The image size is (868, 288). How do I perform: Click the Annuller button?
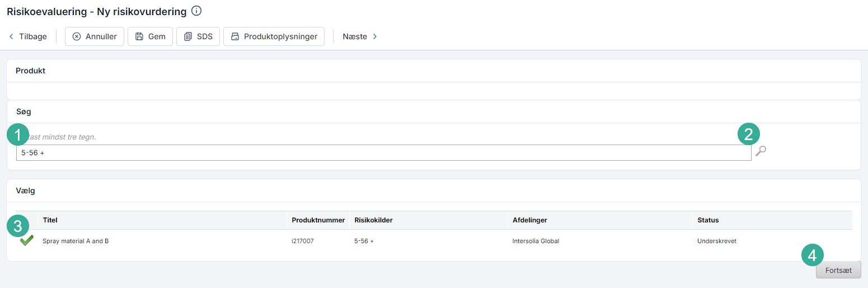pyautogui.click(x=95, y=36)
